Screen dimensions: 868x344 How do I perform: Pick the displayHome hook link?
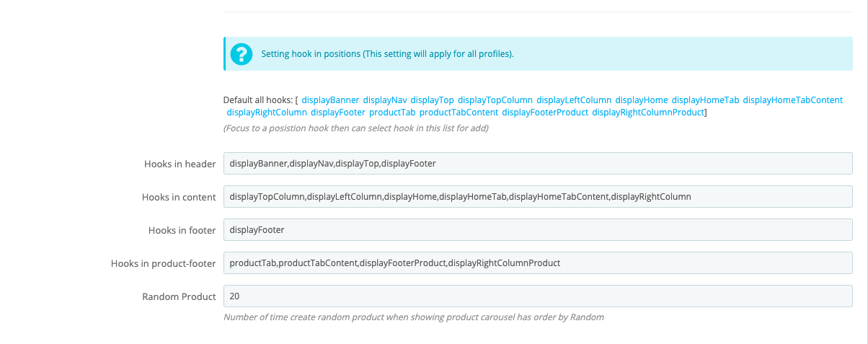642,100
